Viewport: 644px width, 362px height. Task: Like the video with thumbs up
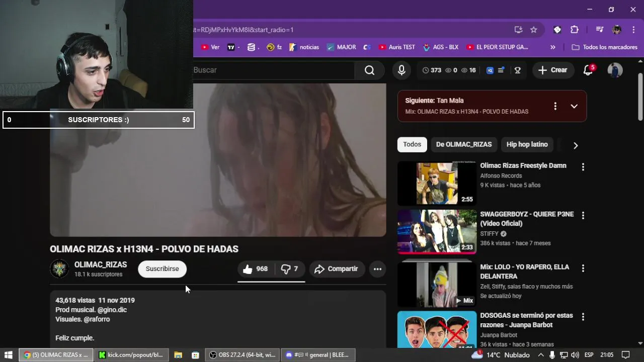click(256, 269)
